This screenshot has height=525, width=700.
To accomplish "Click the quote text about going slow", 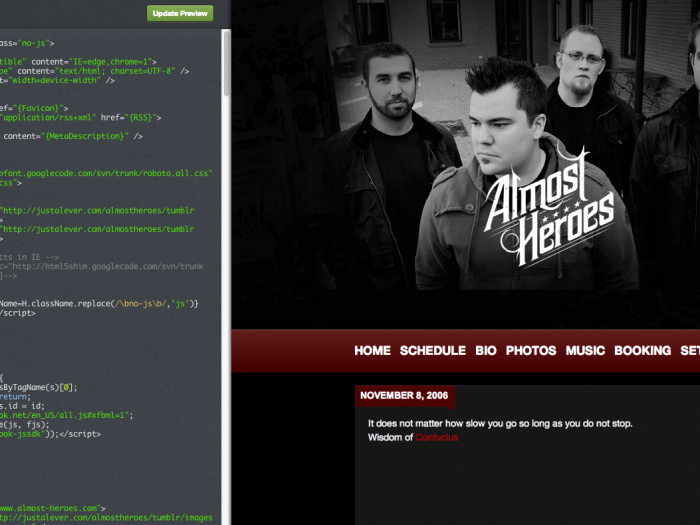I will pos(500,424).
